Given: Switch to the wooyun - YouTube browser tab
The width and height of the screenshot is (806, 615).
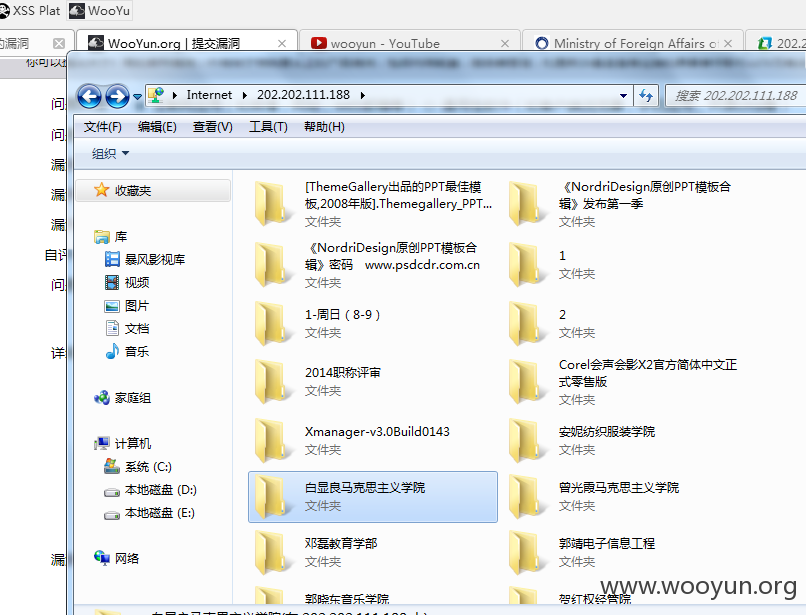Looking at the screenshot, I should pyautogui.click(x=410, y=43).
